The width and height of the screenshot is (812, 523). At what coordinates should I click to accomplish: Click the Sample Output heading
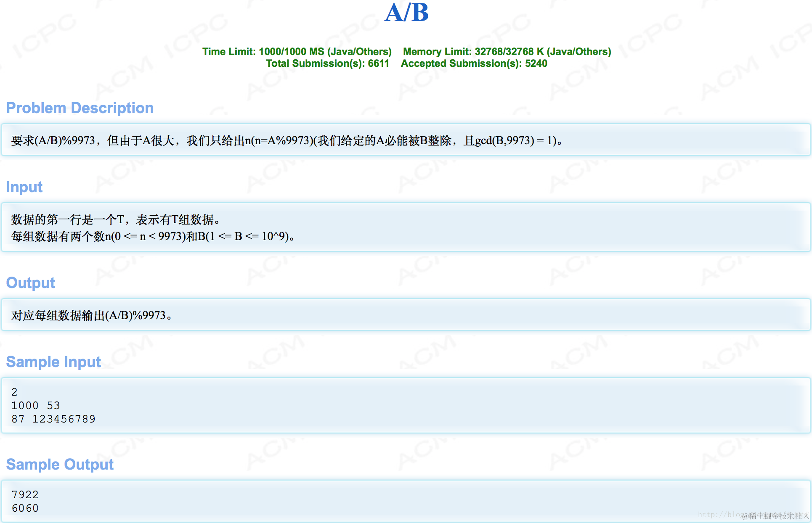coord(60,465)
